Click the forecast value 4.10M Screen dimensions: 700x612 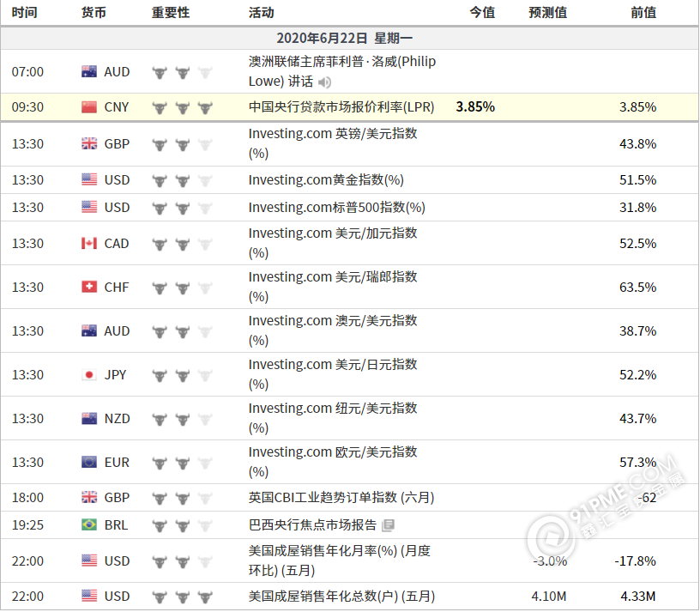coord(549,596)
